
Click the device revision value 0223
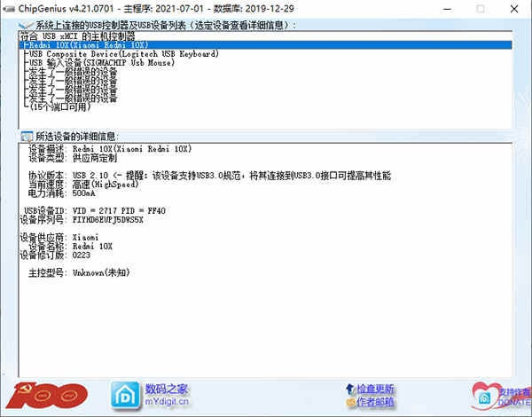coord(82,255)
